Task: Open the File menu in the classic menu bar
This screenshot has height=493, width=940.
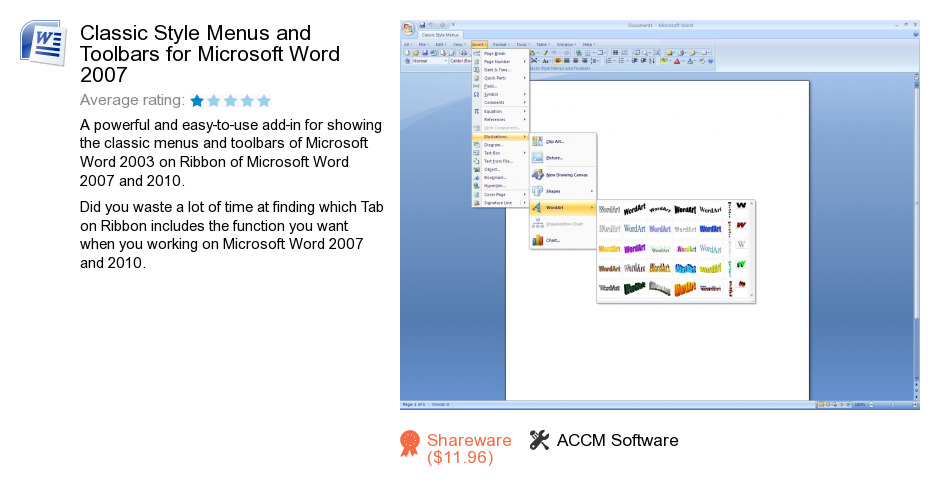Action: [423, 44]
